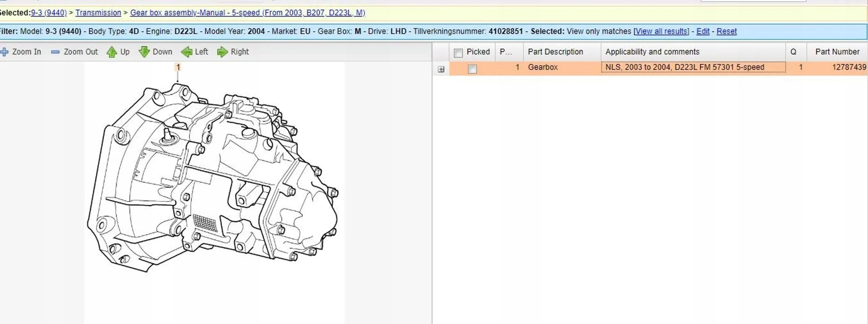Click the NLS 2003 to 2004 comment cell
Viewport: 868px width, 324px height.
(x=693, y=67)
